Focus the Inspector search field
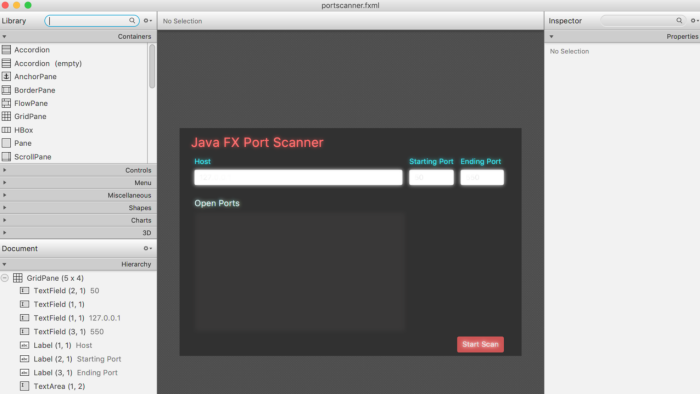This screenshot has width=700, height=394. (x=643, y=21)
